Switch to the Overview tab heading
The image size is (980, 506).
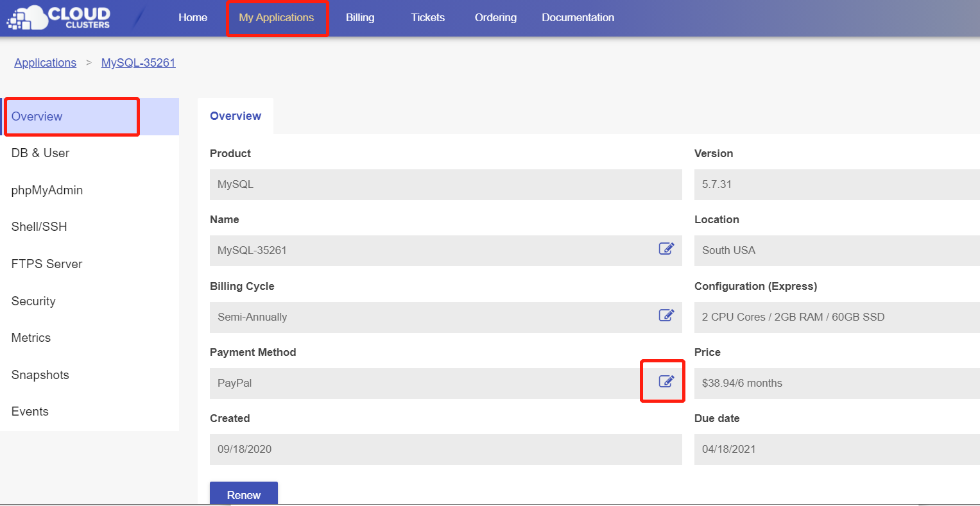[236, 116]
